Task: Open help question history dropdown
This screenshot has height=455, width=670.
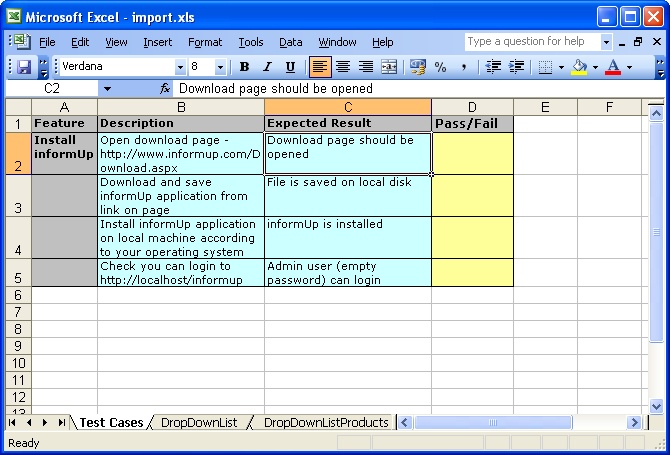Action: point(606,42)
